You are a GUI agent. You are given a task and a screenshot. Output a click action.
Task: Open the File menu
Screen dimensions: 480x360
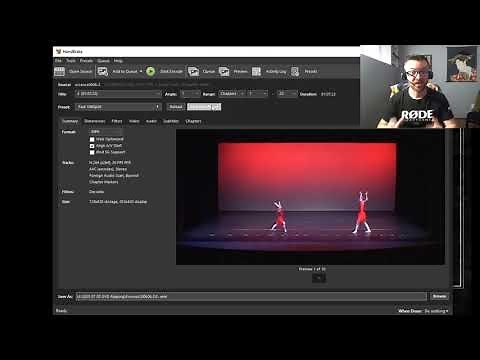[58, 61]
